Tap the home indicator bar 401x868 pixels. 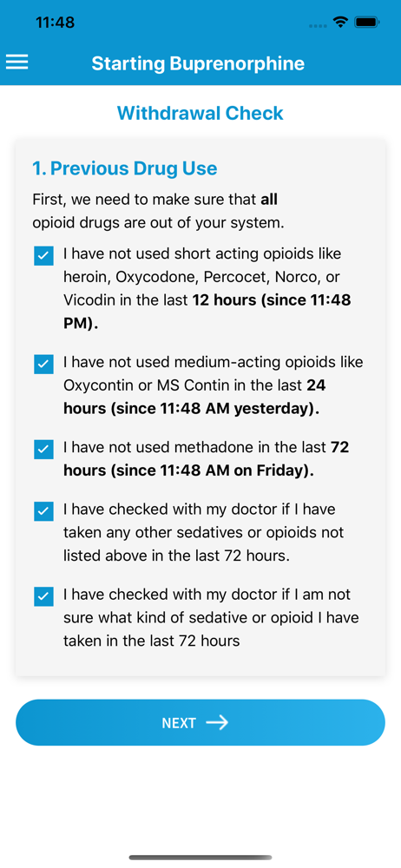200,858
